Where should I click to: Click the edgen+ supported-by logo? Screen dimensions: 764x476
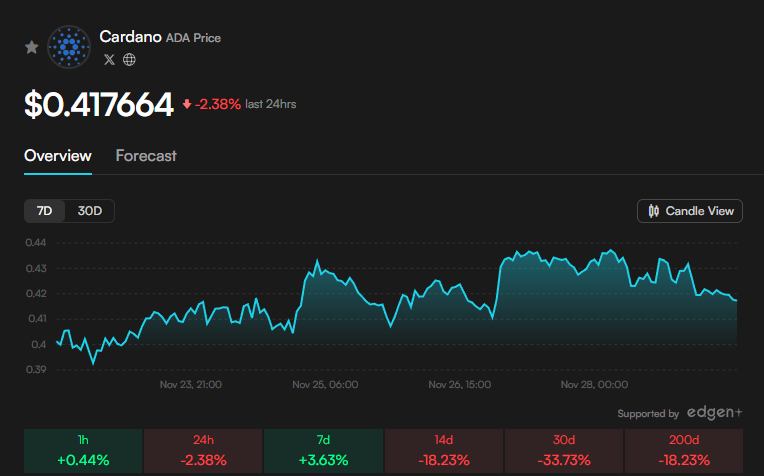(x=714, y=413)
